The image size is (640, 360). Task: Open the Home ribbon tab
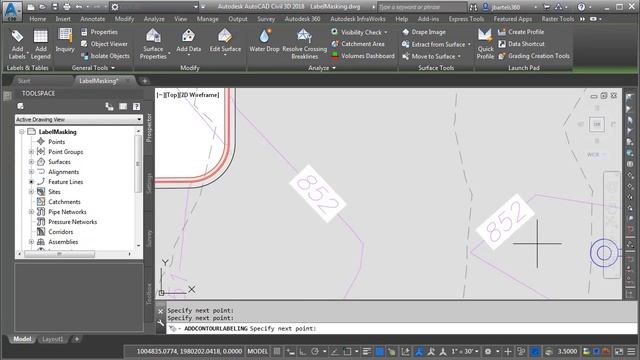pos(38,19)
